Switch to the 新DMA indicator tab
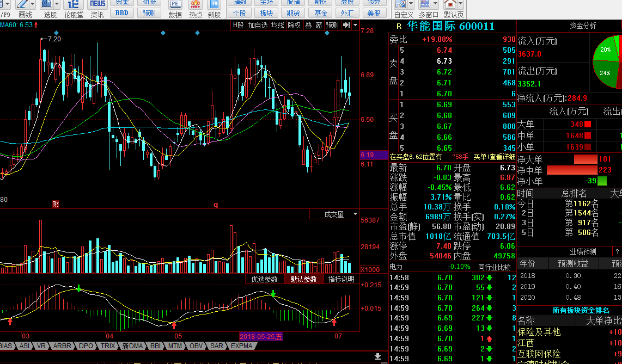This screenshot has height=364, width=622. (132, 346)
